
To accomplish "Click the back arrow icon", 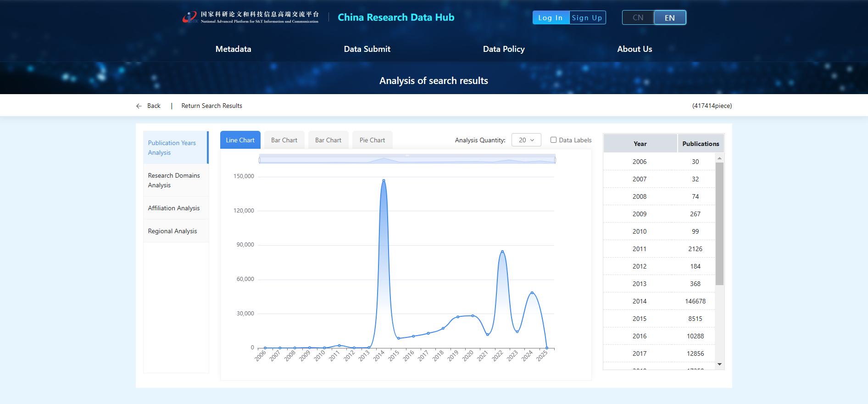I will pyautogui.click(x=139, y=106).
